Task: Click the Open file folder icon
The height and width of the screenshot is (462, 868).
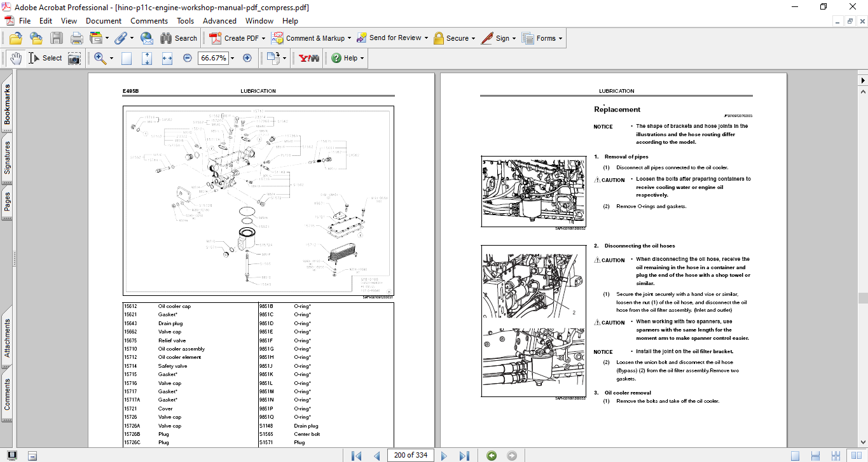Action: 15,38
